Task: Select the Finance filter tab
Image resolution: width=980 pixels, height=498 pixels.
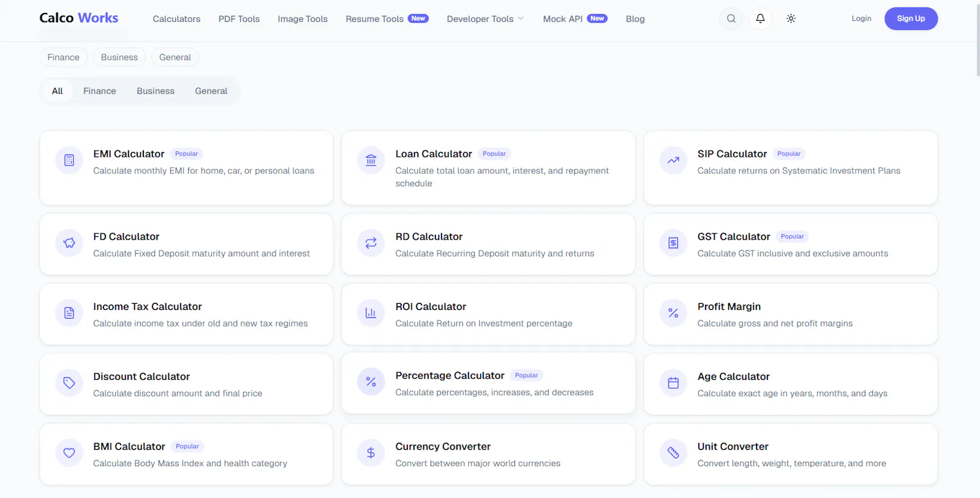Action: click(x=100, y=91)
